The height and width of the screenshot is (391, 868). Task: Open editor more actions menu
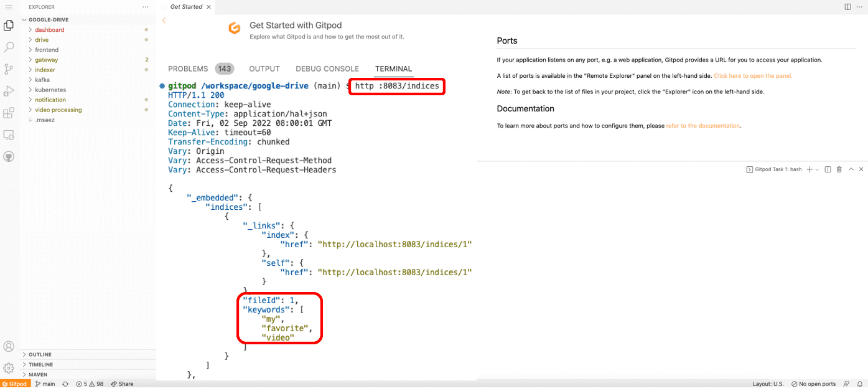click(x=859, y=7)
